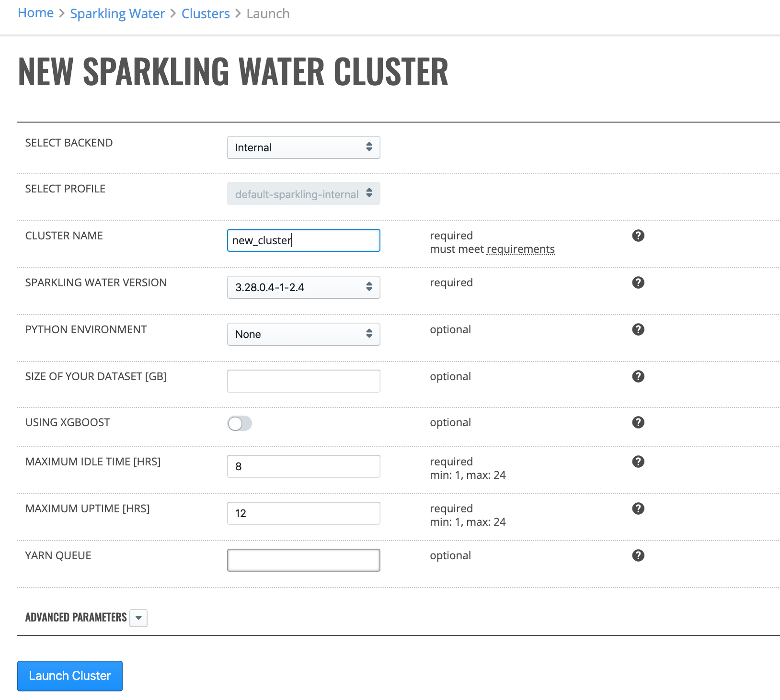
Task: Choose a Sparkling Water version
Action: click(304, 287)
